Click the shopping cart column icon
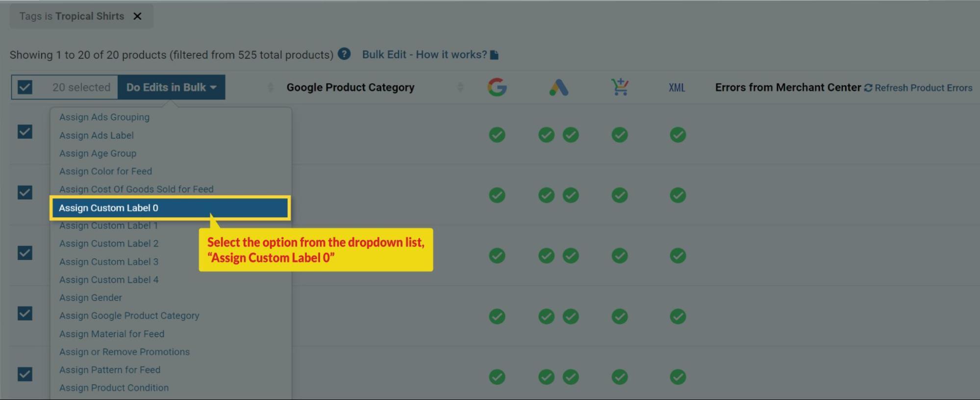Viewport: 980px width, 400px height. tap(620, 87)
